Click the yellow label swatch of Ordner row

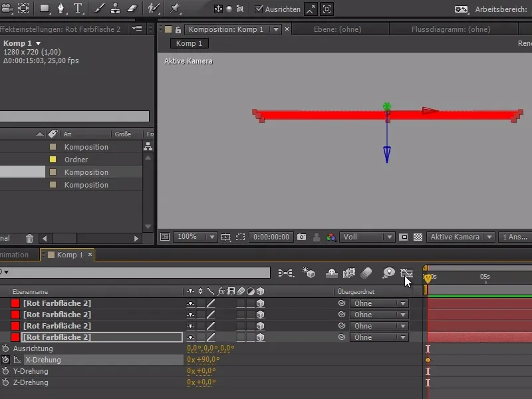coord(53,160)
